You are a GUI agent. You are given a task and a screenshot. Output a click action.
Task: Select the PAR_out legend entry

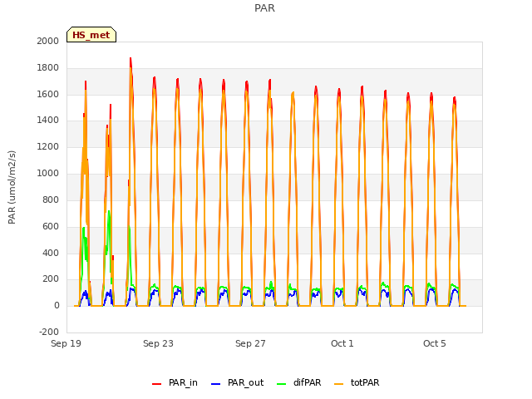(237, 382)
